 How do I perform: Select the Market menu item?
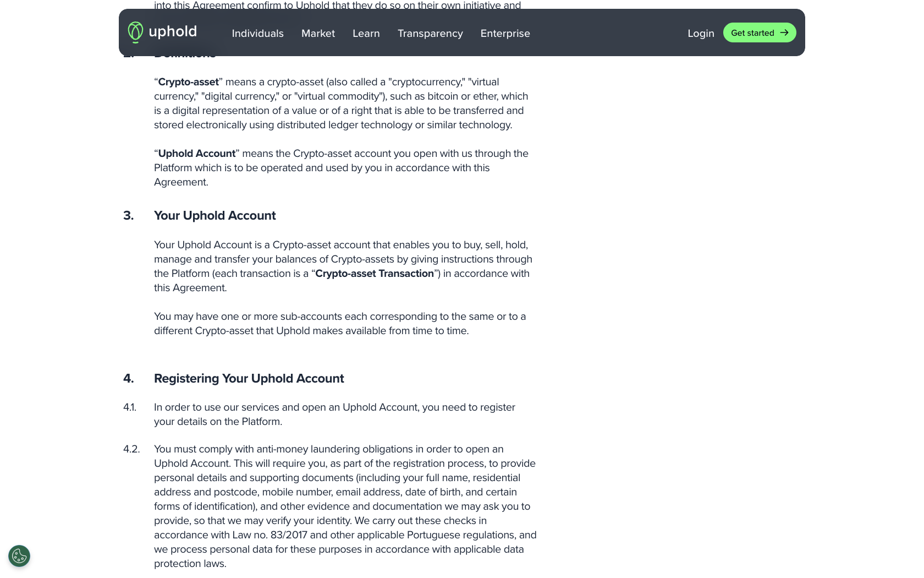318,34
